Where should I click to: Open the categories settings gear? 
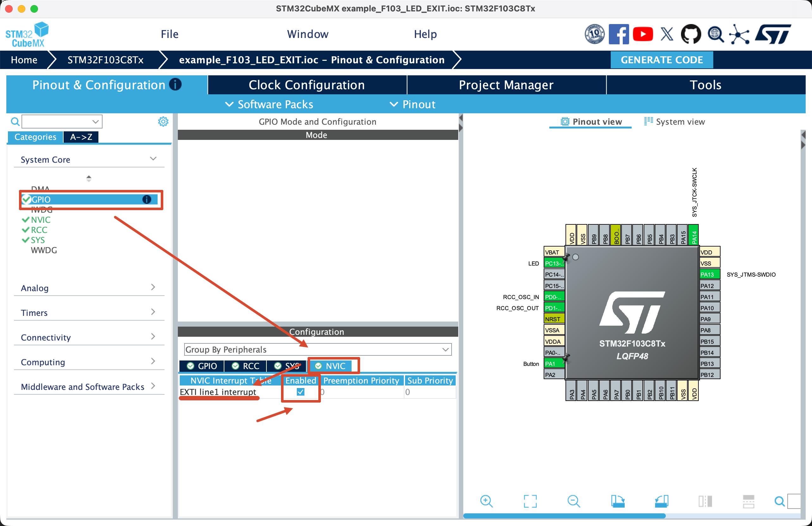(163, 122)
